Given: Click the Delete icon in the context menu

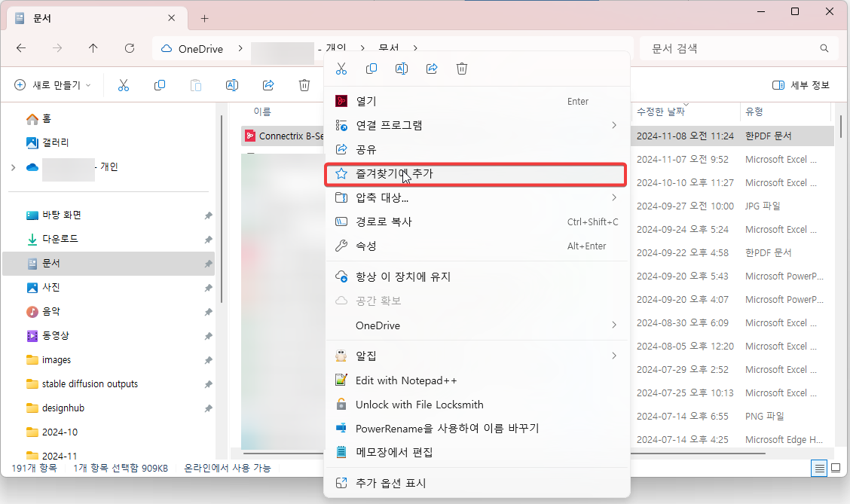Looking at the screenshot, I should click(x=462, y=69).
